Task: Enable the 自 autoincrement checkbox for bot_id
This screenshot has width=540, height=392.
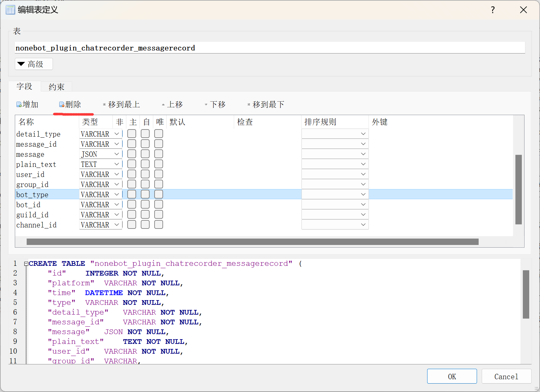Action: point(145,204)
